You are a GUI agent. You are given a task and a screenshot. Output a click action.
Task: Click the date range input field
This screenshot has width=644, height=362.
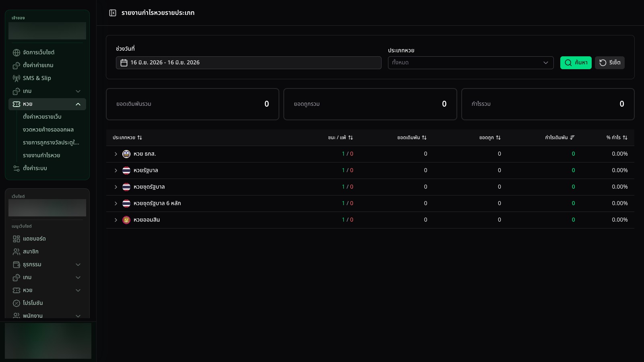click(x=248, y=63)
